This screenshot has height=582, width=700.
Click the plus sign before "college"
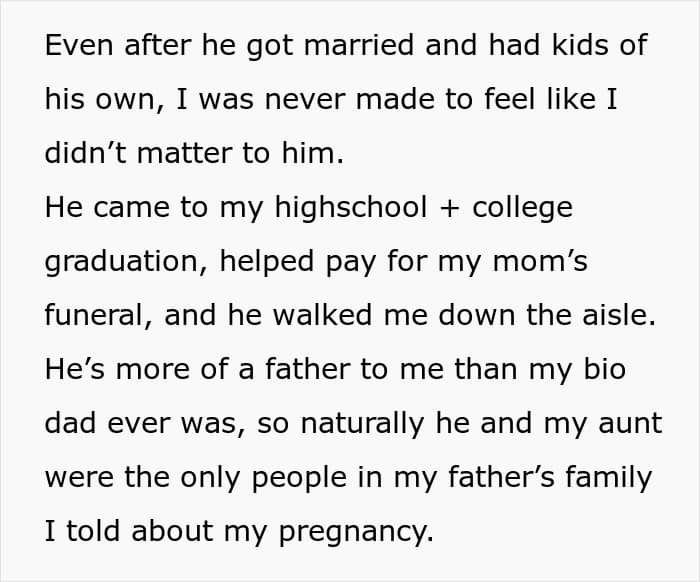tap(446, 208)
